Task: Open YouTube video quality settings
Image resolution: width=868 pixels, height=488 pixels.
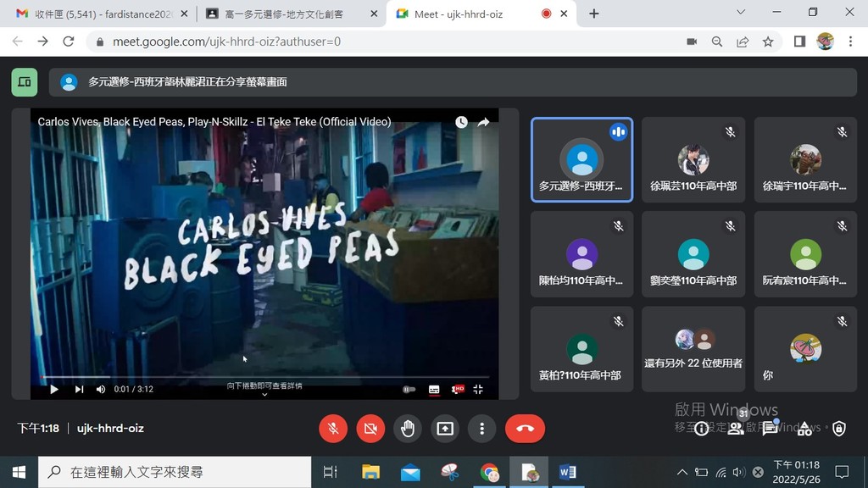Action: pos(457,389)
